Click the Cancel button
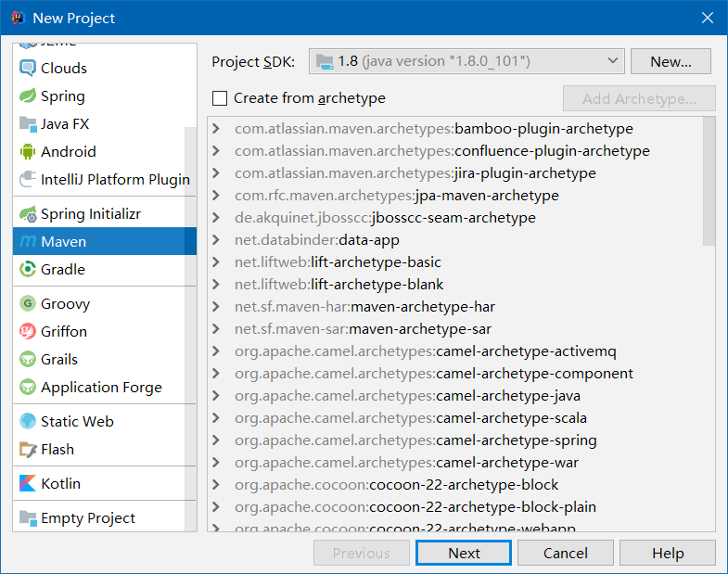This screenshot has height=574, width=728. coord(566,553)
